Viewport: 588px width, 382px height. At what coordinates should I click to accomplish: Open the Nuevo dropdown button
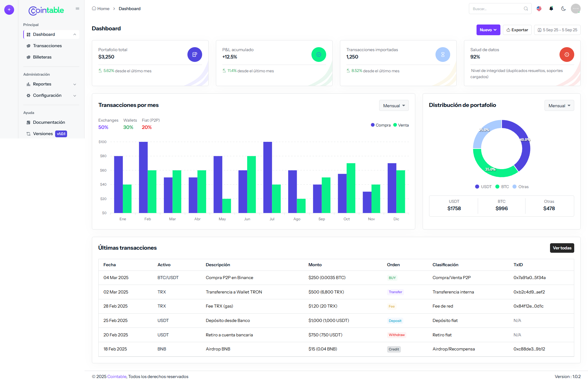click(x=488, y=30)
